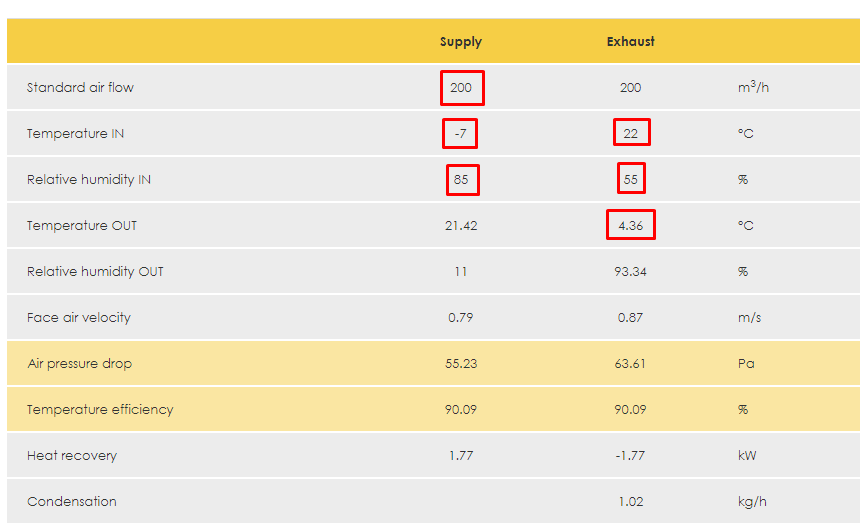Select the Supply Temperature IN field showing -7
The height and width of the screenshot is (528, 867).
(x=461, y=134)
